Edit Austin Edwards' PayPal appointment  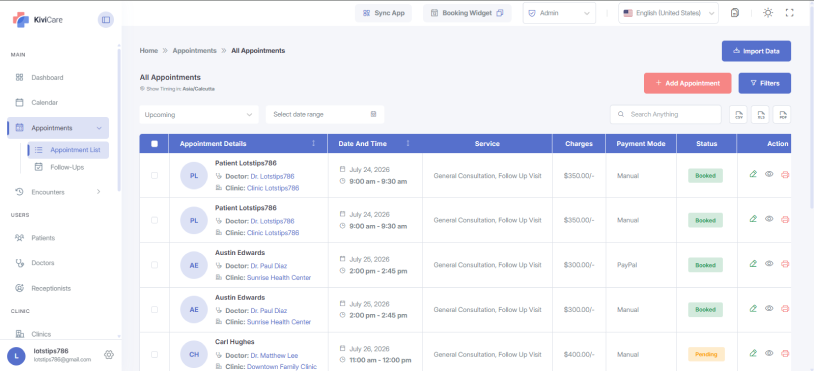click(753, 264)
